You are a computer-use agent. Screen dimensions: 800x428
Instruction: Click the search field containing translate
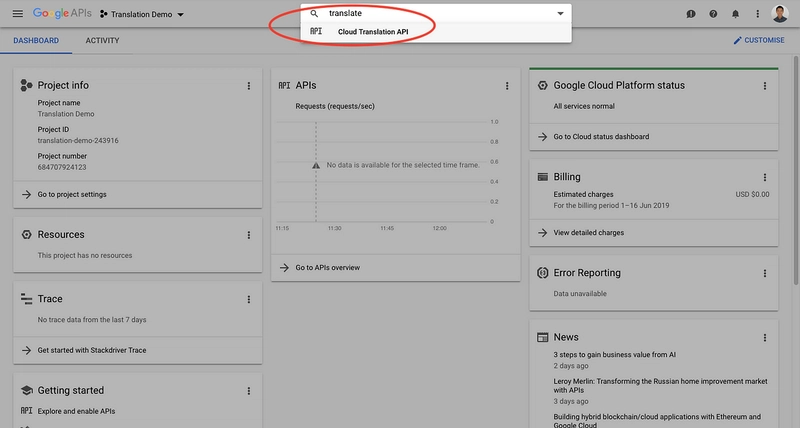430,14
